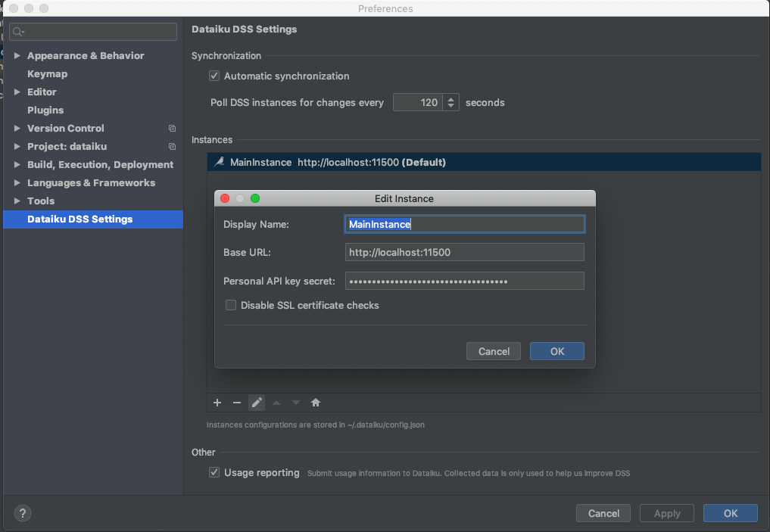The image size is (770, 532).
Task: Select Dataiku DSS Settings in sidebar
Action: click(x=93, y=219)
